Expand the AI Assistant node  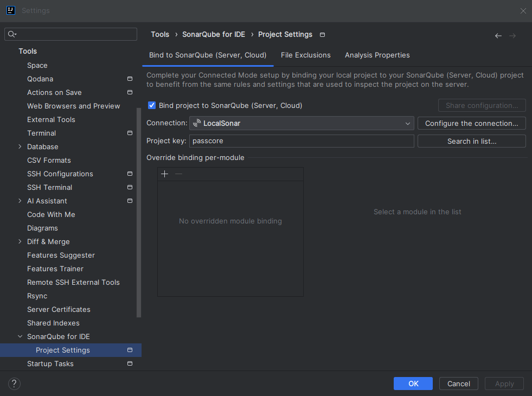point(20,201)
